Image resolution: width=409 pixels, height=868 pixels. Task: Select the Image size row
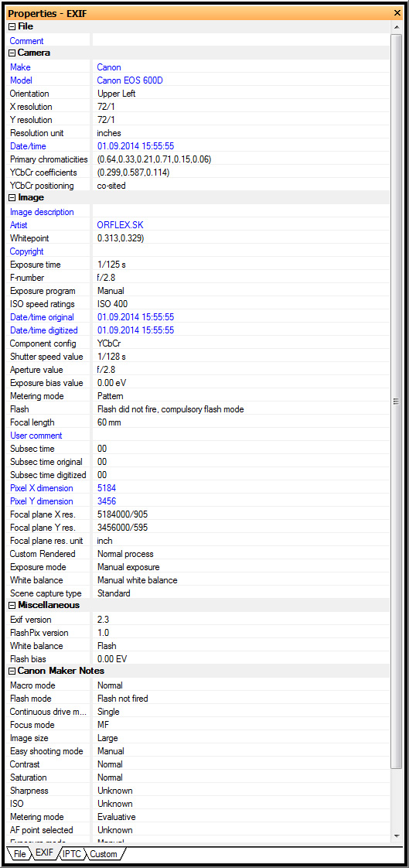click(x=198, y=738)
